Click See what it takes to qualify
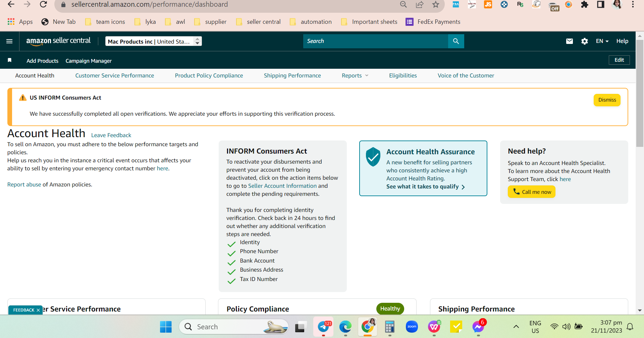 (425, 187)
